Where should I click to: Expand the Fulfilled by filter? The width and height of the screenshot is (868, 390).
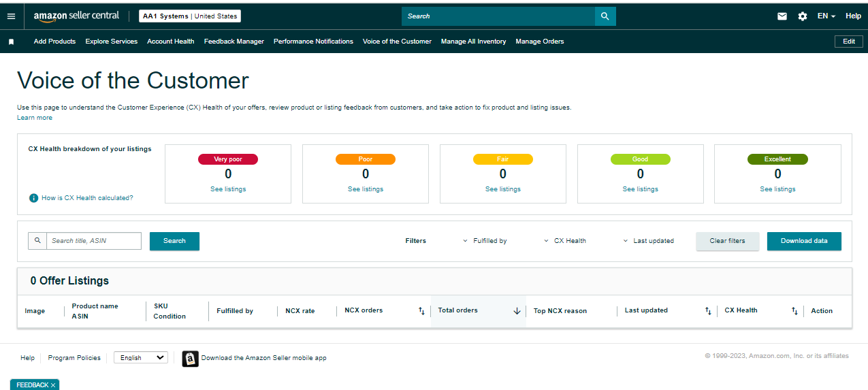click(485, 241)
